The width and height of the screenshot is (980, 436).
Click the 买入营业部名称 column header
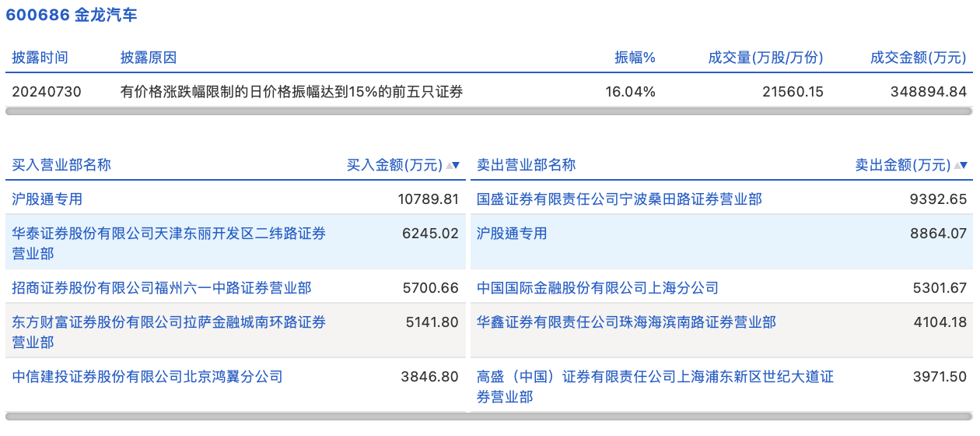pos(61,165)
